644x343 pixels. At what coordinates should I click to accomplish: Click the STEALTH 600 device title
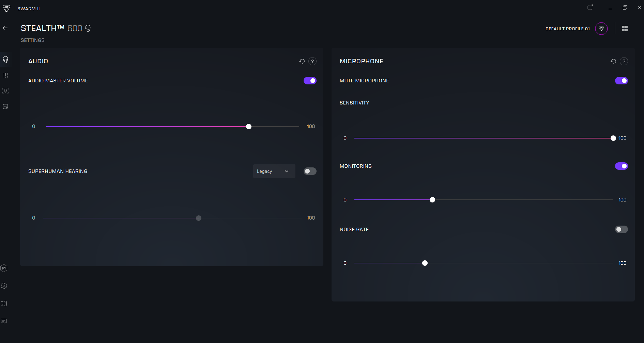point(51,28)
